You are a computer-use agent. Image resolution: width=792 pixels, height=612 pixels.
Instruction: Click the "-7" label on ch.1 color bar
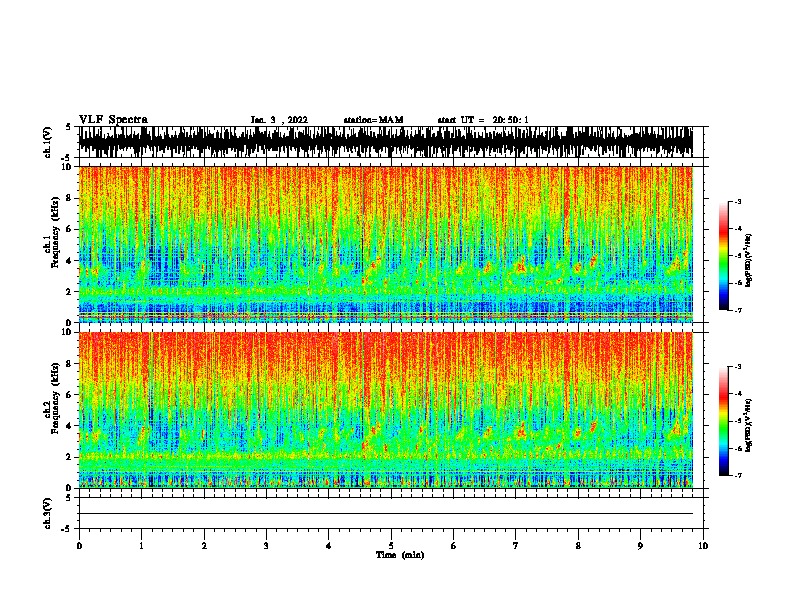(737, 310)
